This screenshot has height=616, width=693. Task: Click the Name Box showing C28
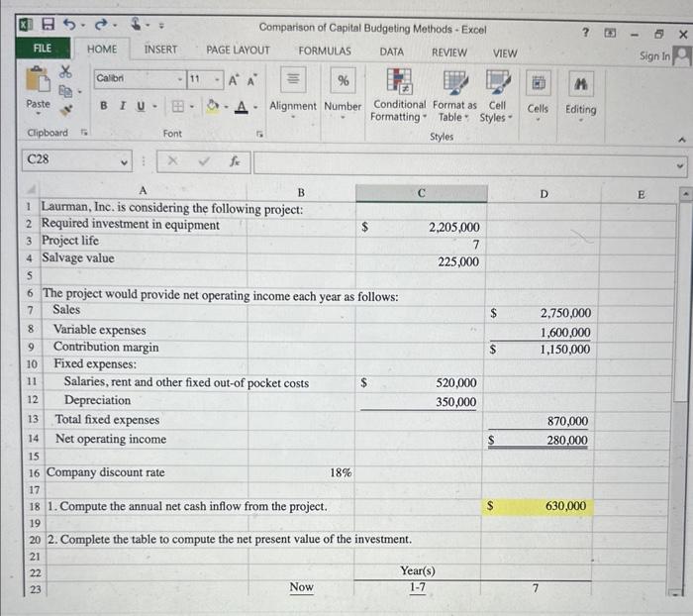70,160
